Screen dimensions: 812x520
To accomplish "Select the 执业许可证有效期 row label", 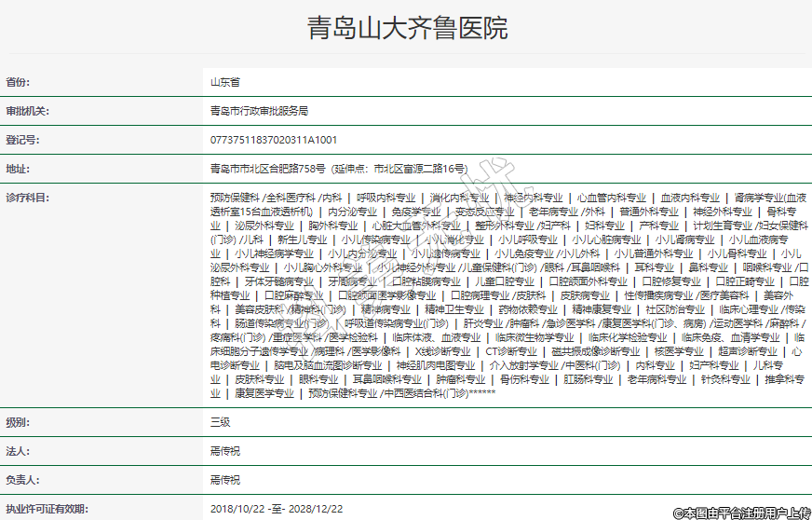I will coord(46,509).
